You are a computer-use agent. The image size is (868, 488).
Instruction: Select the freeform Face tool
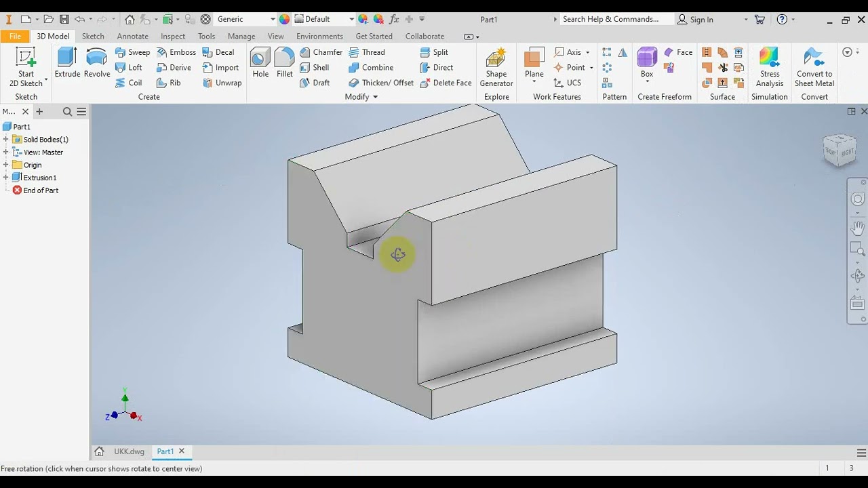coord(678,52)
